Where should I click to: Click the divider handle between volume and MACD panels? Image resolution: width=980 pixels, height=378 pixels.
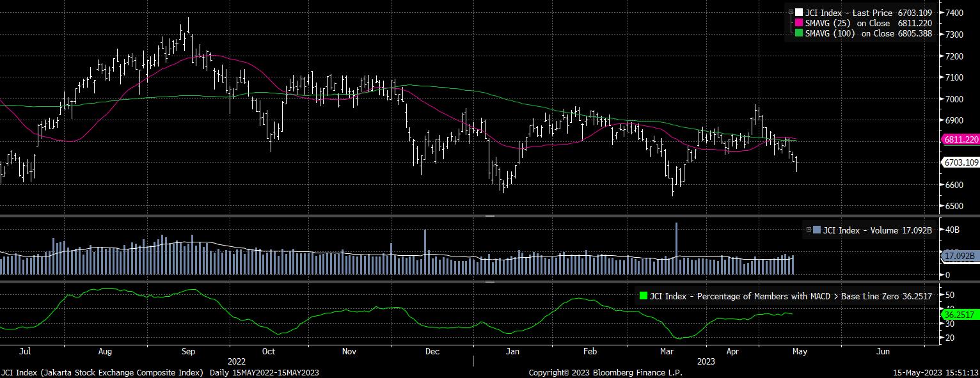tap(490, 281)
